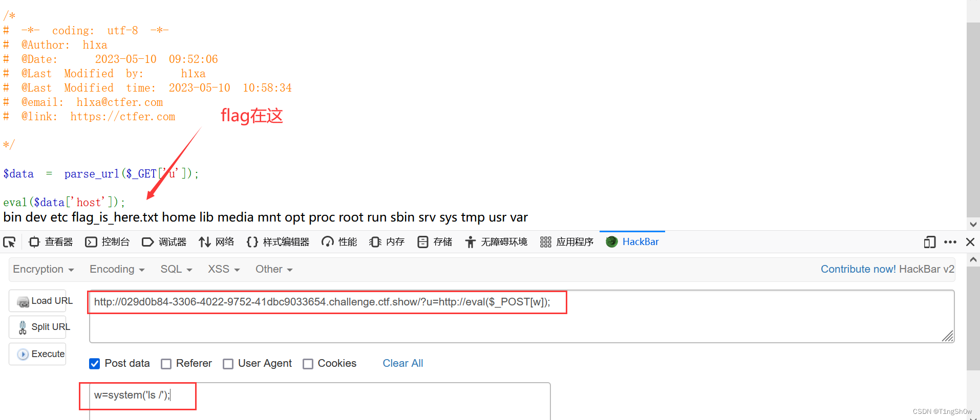Viewport: 980px width, 420px height.
Task: Click the https://ctfer.com link comment text
Action: point(123,117)
